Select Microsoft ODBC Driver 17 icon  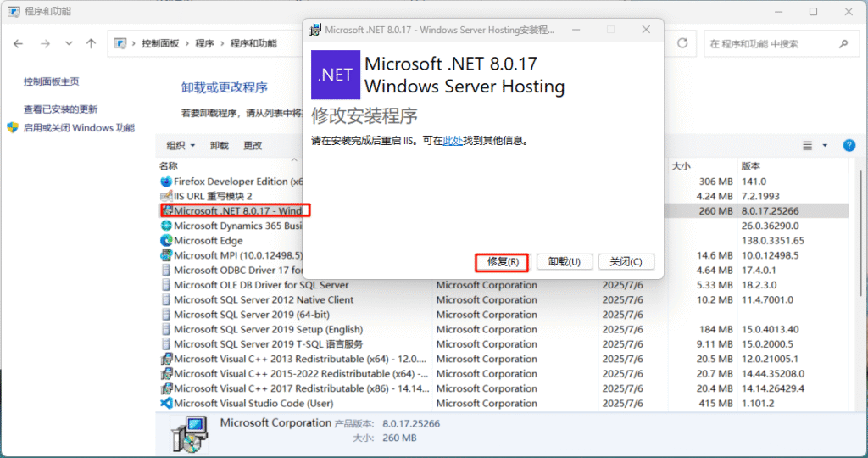166,271
